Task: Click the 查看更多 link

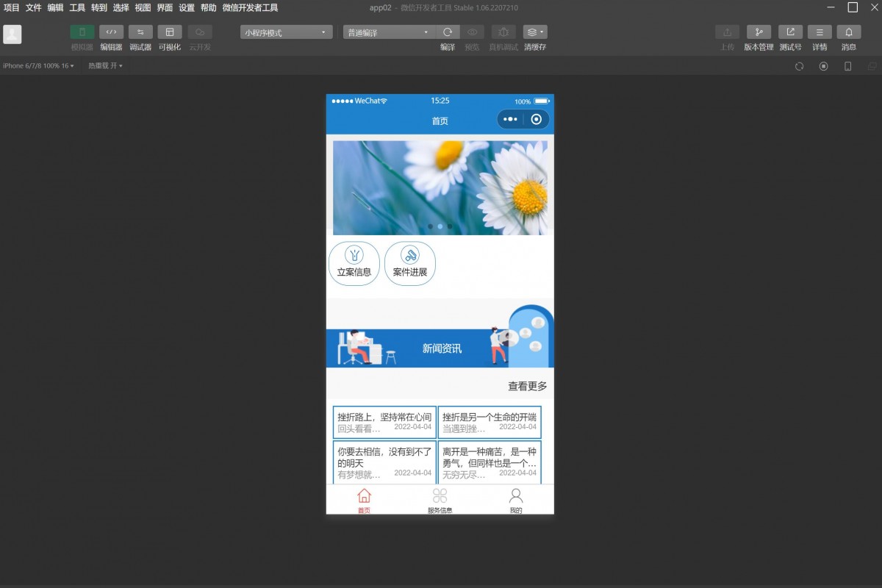Action: pos(527,386)
